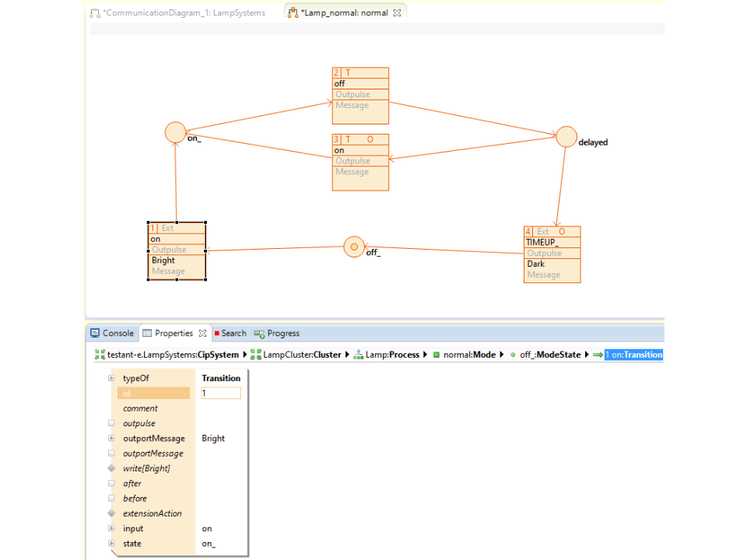Click the off_ ModeState breadcrumb link

(x=550, y=355)
